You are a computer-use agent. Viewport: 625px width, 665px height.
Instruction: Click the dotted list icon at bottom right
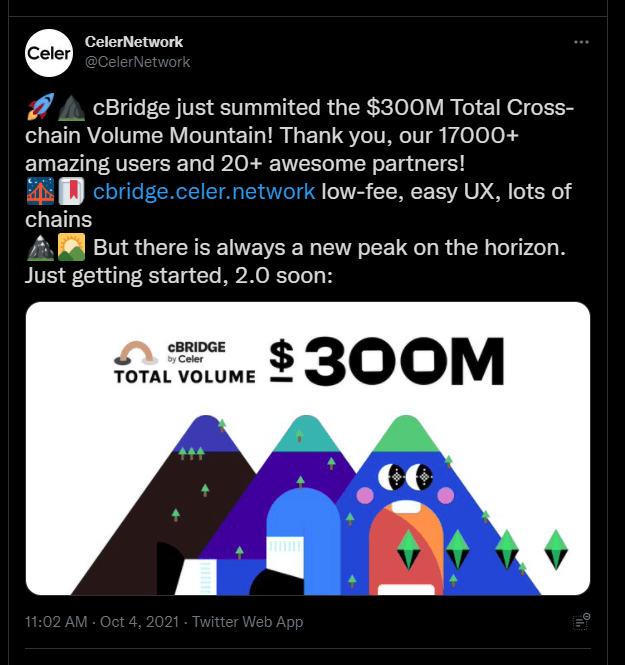581,621
